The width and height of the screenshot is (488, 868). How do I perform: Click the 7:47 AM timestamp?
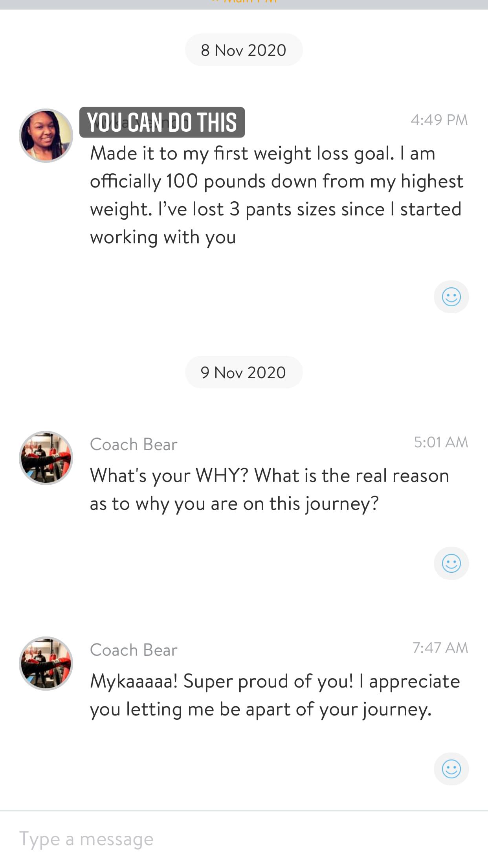[440, 648]
